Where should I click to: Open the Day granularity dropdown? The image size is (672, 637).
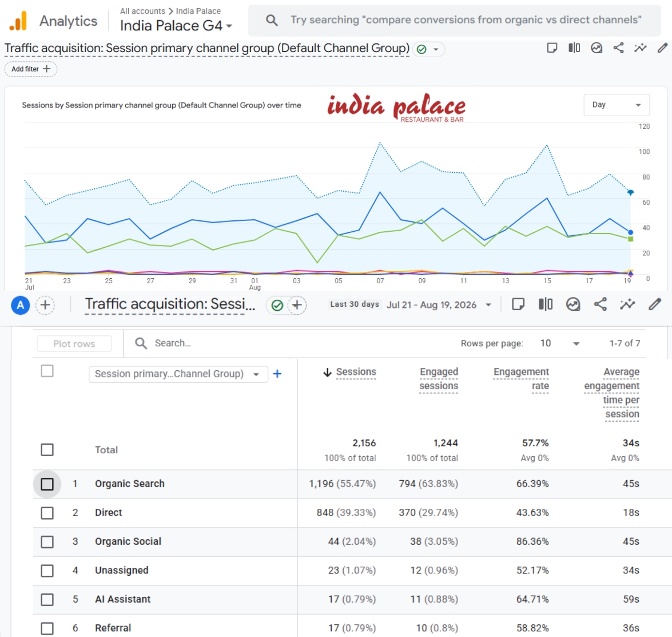pyautogui.click(x=617, y=105)
